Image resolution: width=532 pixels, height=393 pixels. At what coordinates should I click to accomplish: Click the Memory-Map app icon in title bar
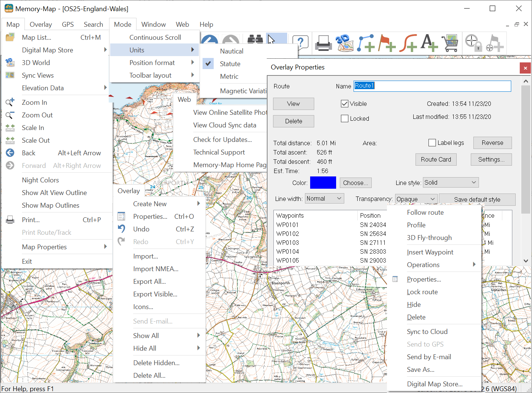9,9
